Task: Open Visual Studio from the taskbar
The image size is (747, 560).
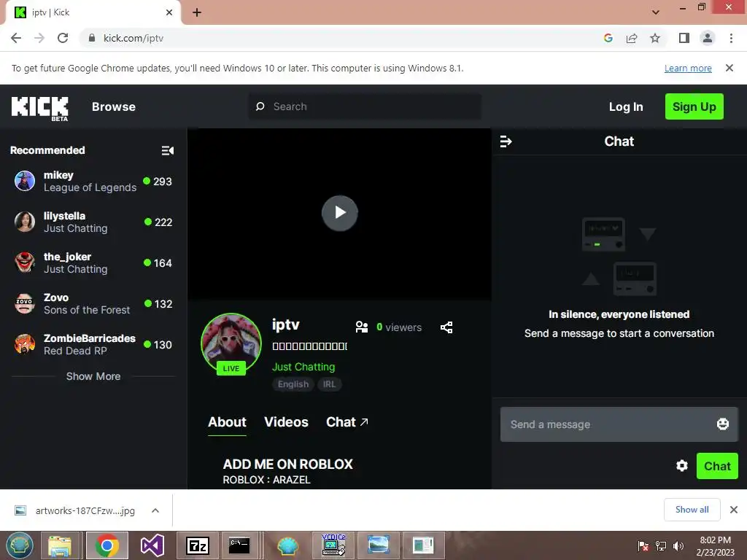Action: click(x=152, y=545)
